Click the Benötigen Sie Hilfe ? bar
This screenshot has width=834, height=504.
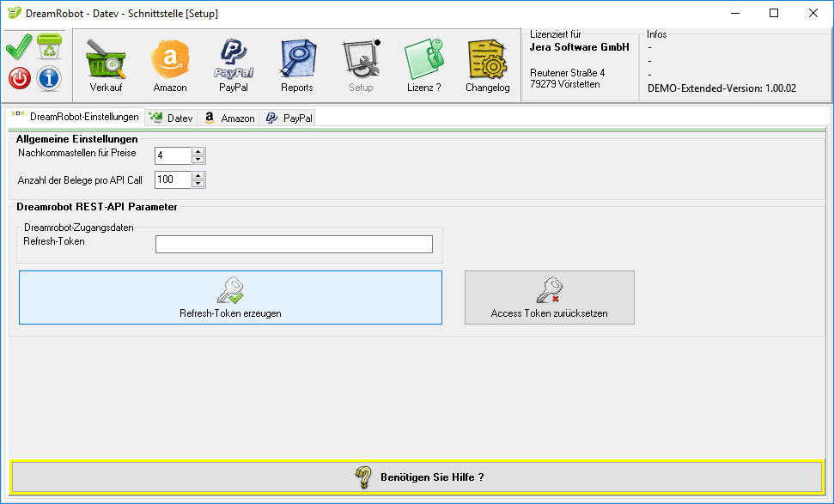coord(417,477)
